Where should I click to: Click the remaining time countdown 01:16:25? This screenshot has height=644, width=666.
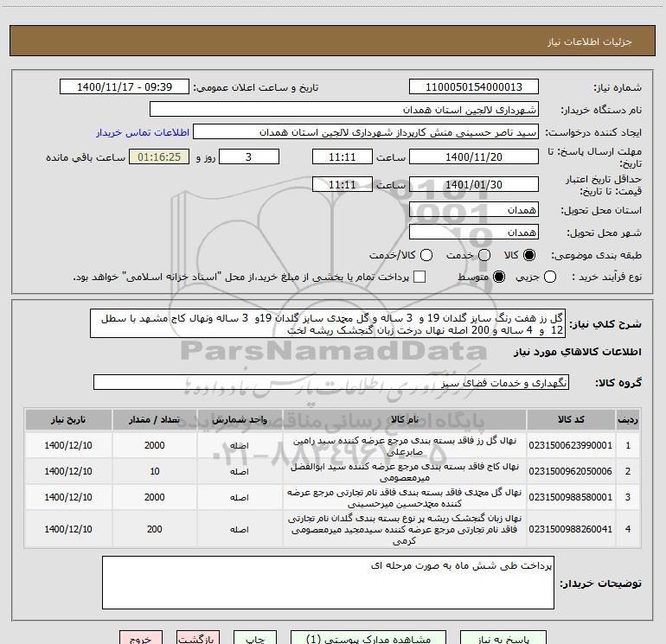click(159, 156)
